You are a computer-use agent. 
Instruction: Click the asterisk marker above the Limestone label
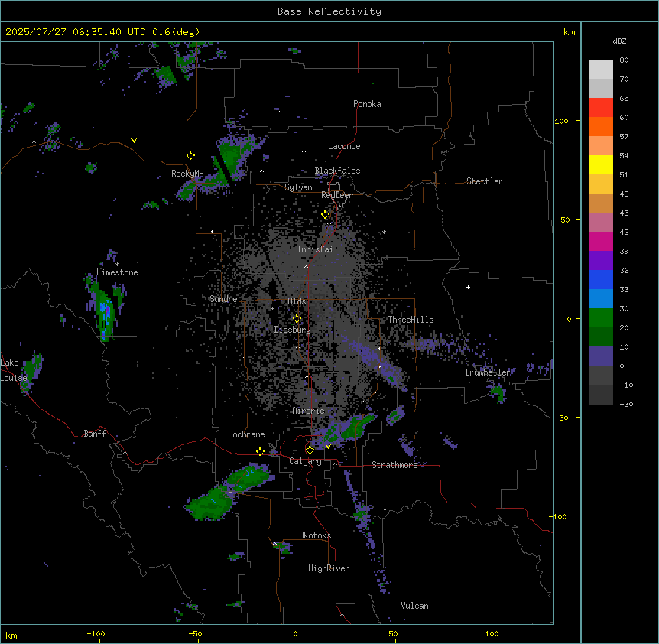click(117, 265)
